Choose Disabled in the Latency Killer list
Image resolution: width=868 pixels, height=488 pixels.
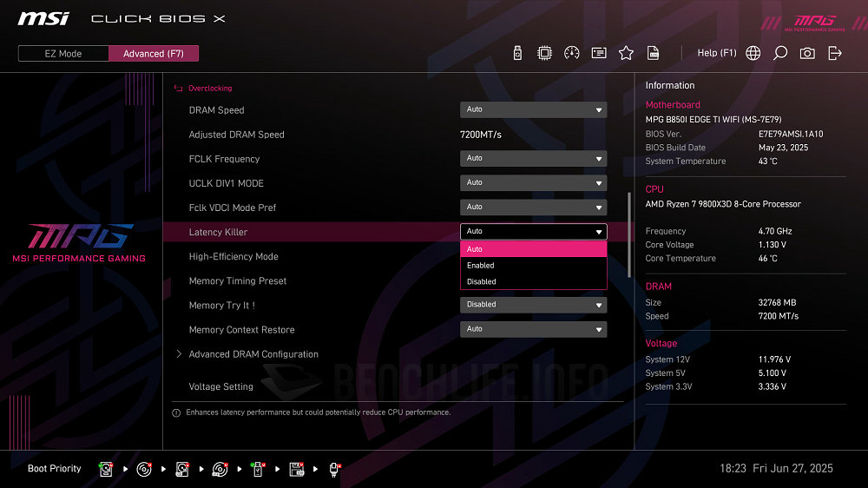[533, 281]
